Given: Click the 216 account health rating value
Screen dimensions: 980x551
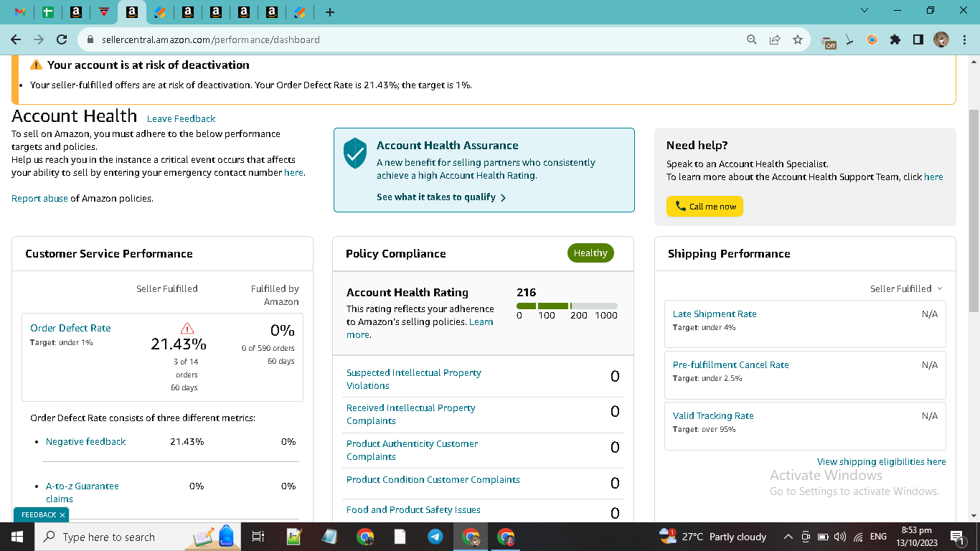Looking at the screenshot, I should (527, 292).
